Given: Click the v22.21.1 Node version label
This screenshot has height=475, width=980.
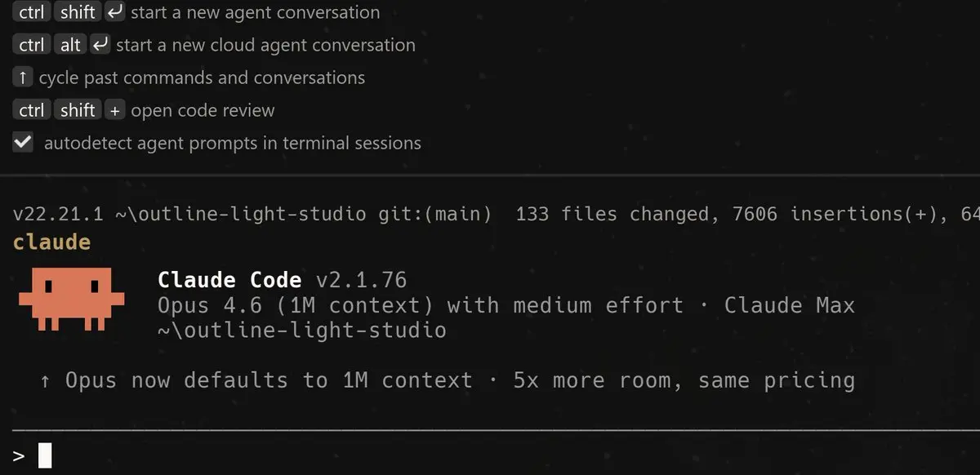Looking at the screenshot, I should tap(59, 214).
